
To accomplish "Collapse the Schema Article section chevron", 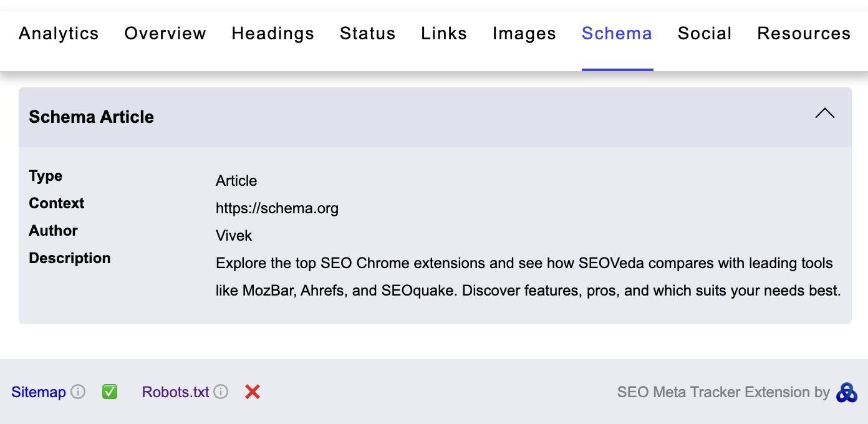I will 824,113.
